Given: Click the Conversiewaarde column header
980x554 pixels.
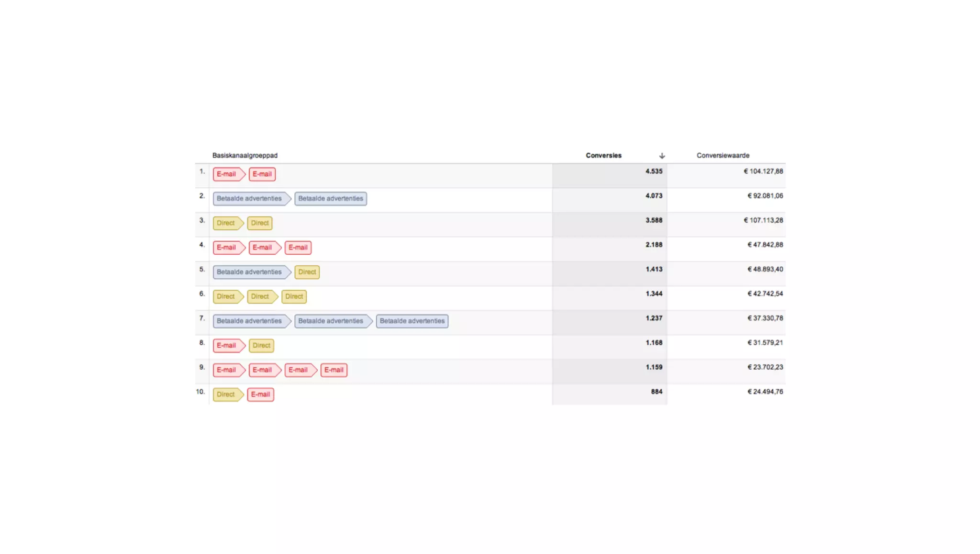Looking at the screenshot, I should pos(723,156).
